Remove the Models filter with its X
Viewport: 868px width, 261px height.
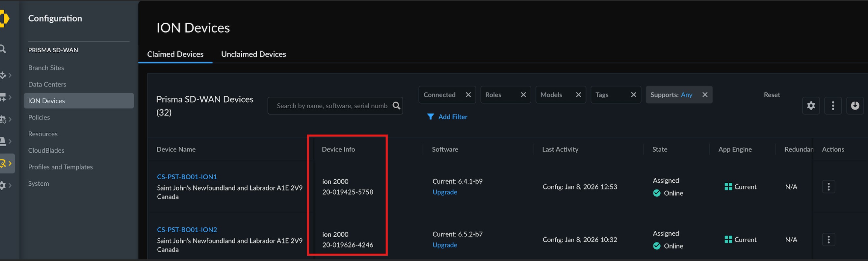[x=578, y=95]
